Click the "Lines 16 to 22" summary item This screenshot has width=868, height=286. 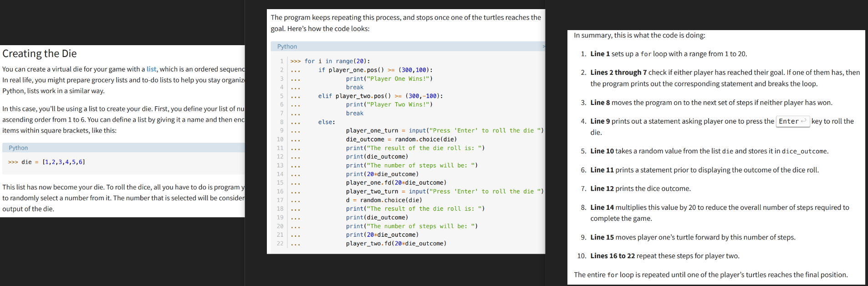coord(613,256)
